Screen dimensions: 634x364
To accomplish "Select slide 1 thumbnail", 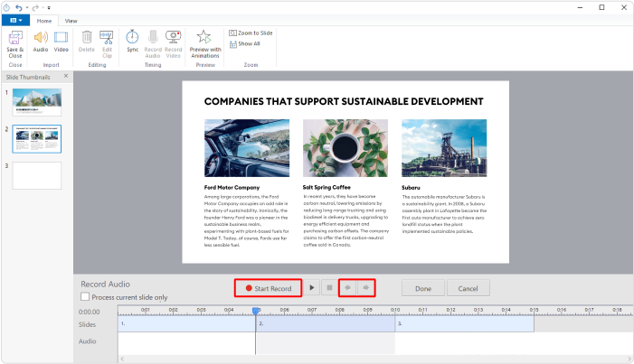I will click(37, 102).
